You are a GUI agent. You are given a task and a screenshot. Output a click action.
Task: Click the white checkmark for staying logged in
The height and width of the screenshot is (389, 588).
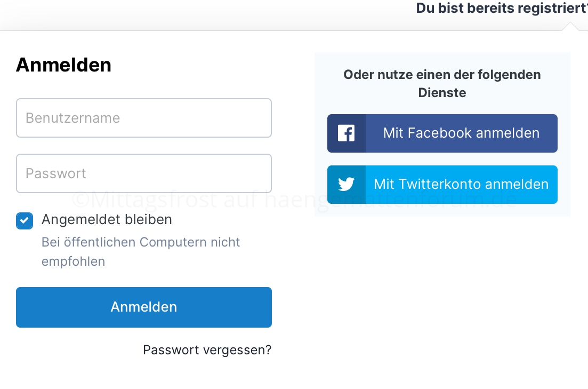click(25, 221)
